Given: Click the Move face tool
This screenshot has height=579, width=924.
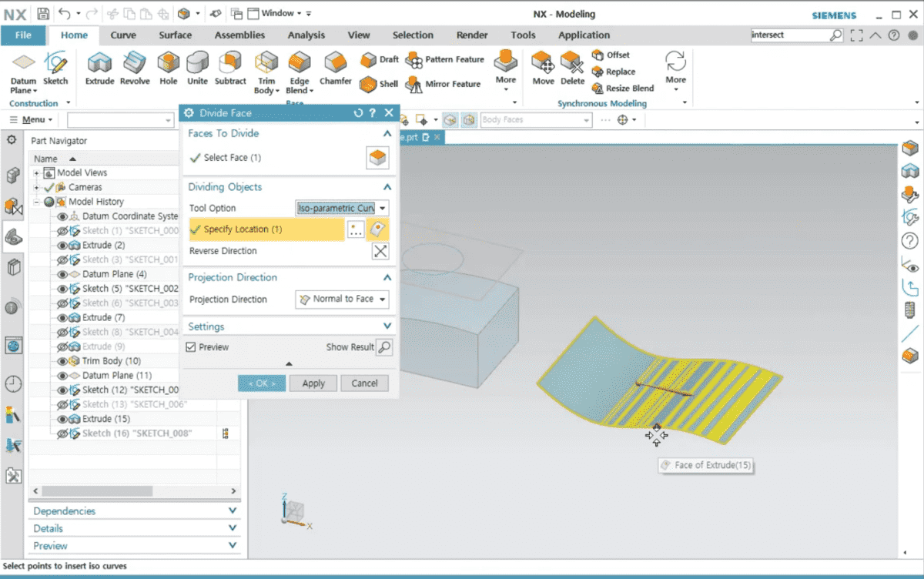Looking at the screenshot, I should pos(543,69).
